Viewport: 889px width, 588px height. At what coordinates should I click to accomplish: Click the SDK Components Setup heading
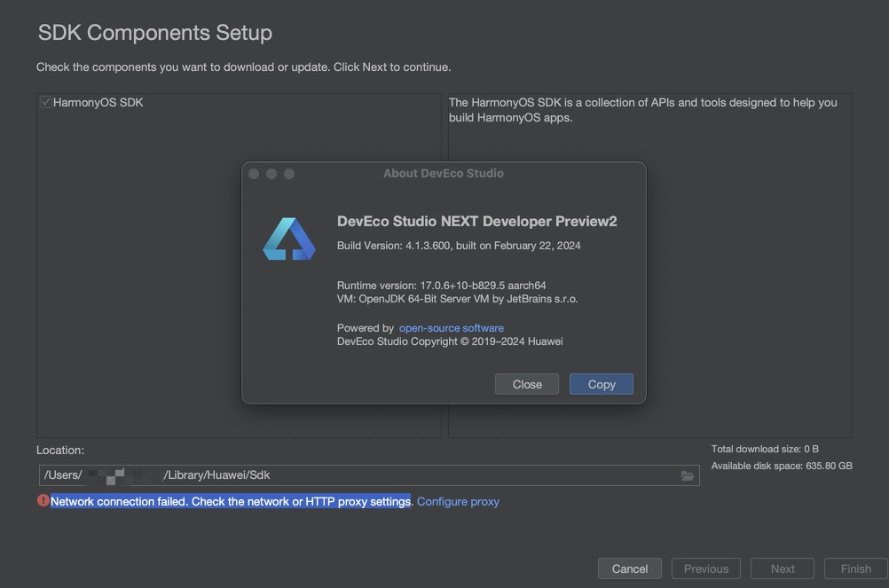click(x=154, y=33)
